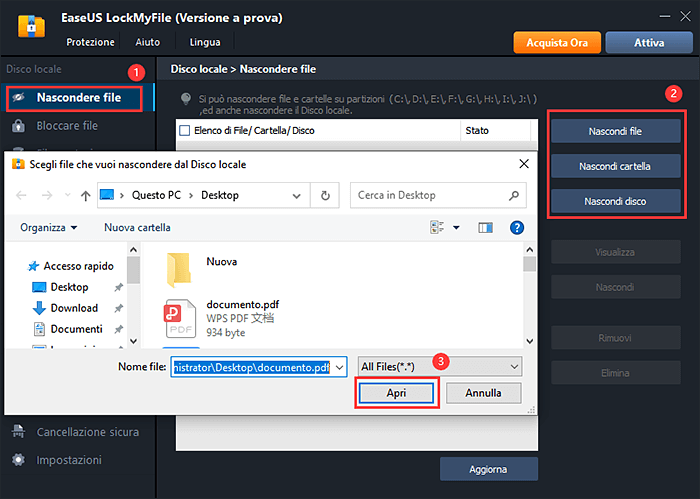Screen dimensions: 700x499
Task: Close the file chooser dialog
Action: [524, 164]
